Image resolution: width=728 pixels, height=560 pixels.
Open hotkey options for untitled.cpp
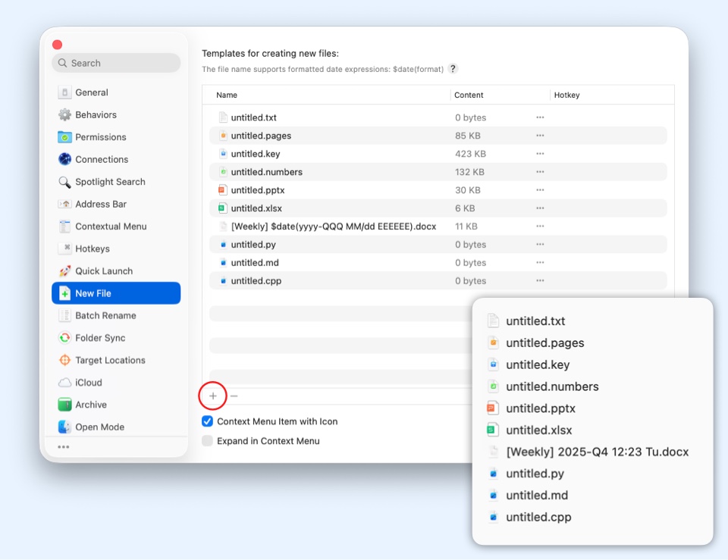coord(541,280)
